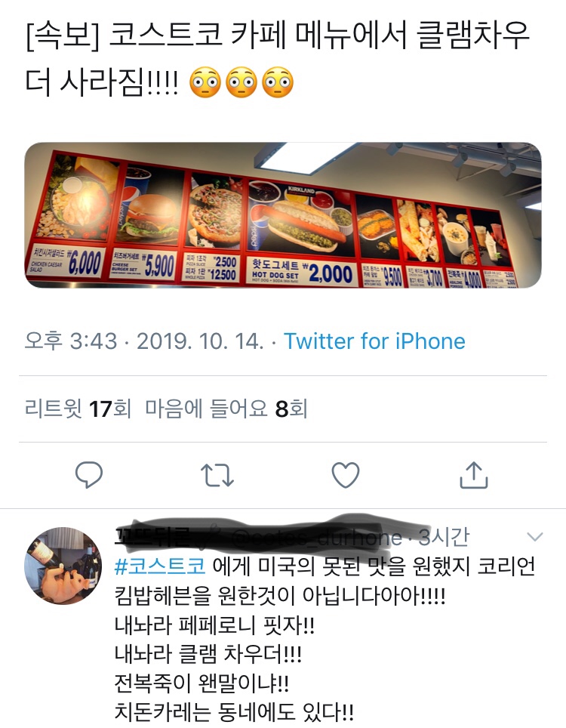Viewport: 566px width, 728px height.
Task: Expand reply options with the chevron arrow
Action: pyautogui.click(x=535, y=537)
